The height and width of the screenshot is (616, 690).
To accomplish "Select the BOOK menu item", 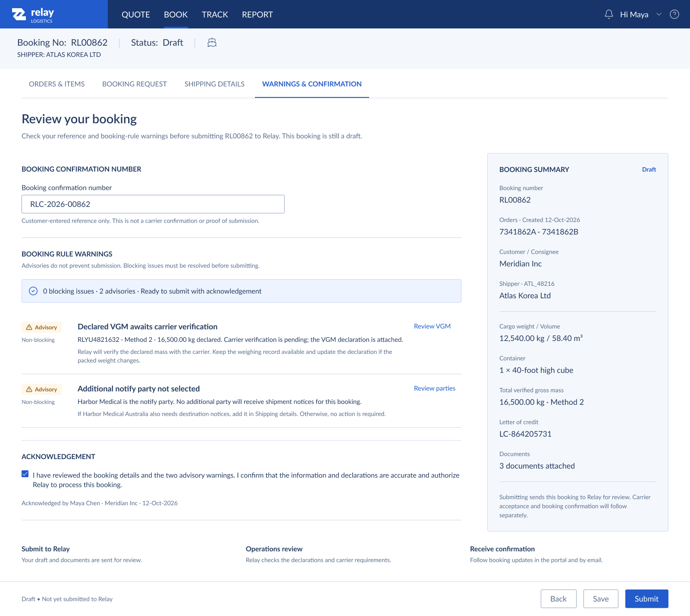I will (176, 14).
